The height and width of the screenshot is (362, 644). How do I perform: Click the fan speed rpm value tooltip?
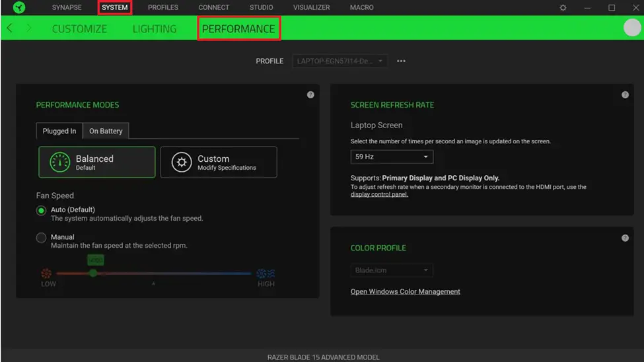click(x=96, y=260)
